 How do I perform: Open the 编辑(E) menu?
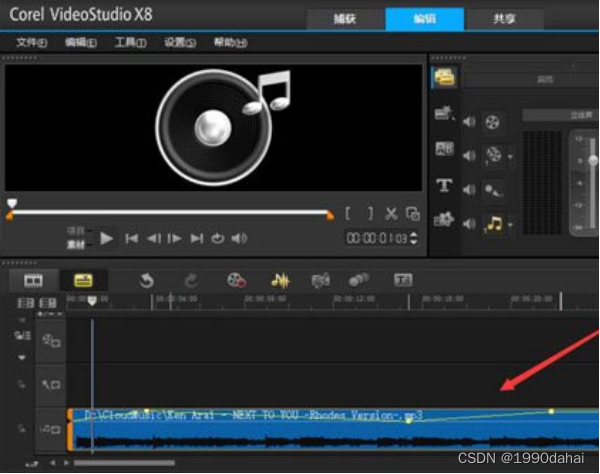[81, 42]
